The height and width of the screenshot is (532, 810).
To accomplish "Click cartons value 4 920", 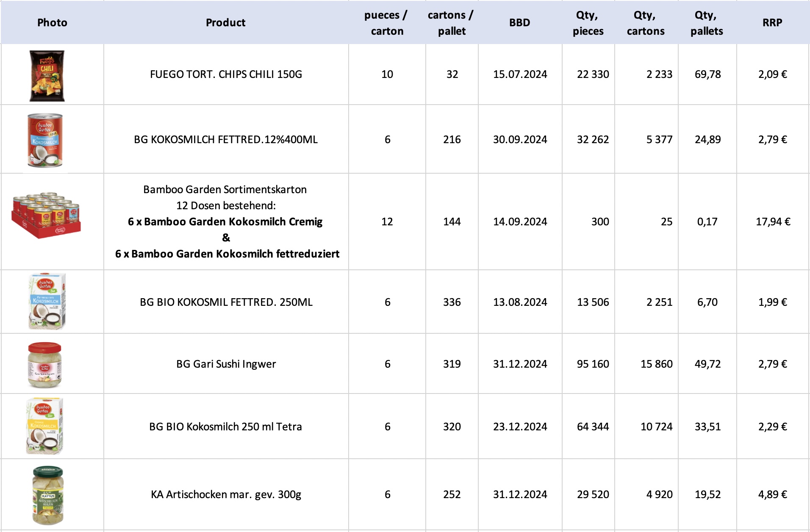I will pos(659,494).
